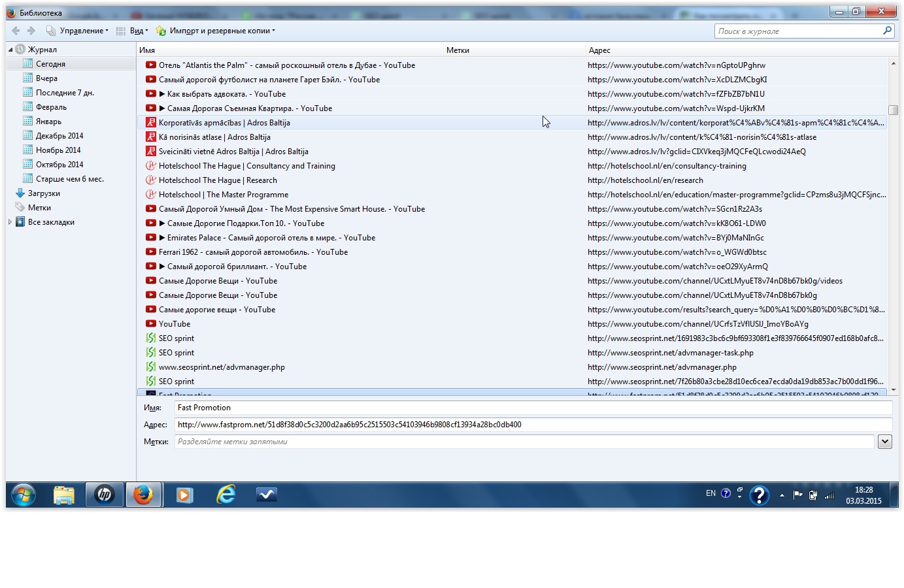Click the EN language indicator

pos(711,493)
